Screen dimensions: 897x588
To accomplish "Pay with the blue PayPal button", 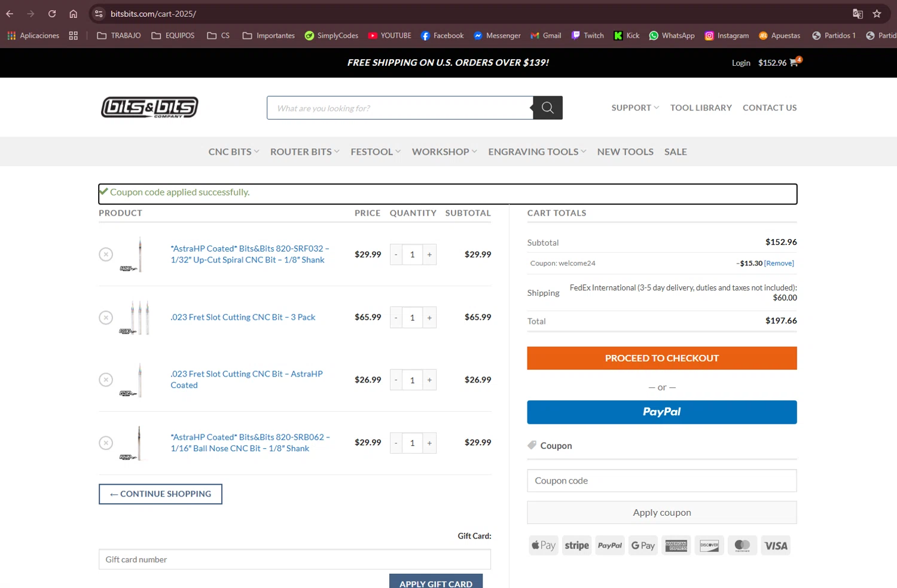I will tap(662, 412).
